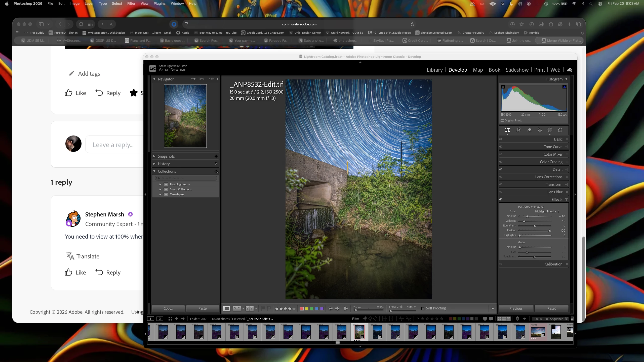Open the Red Eye correction tool

(x=540, y=130)
